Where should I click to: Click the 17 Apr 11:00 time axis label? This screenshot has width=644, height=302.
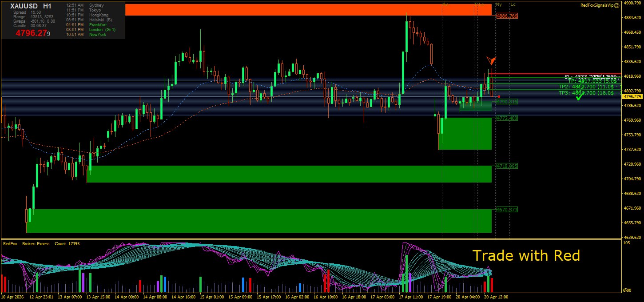412,297
